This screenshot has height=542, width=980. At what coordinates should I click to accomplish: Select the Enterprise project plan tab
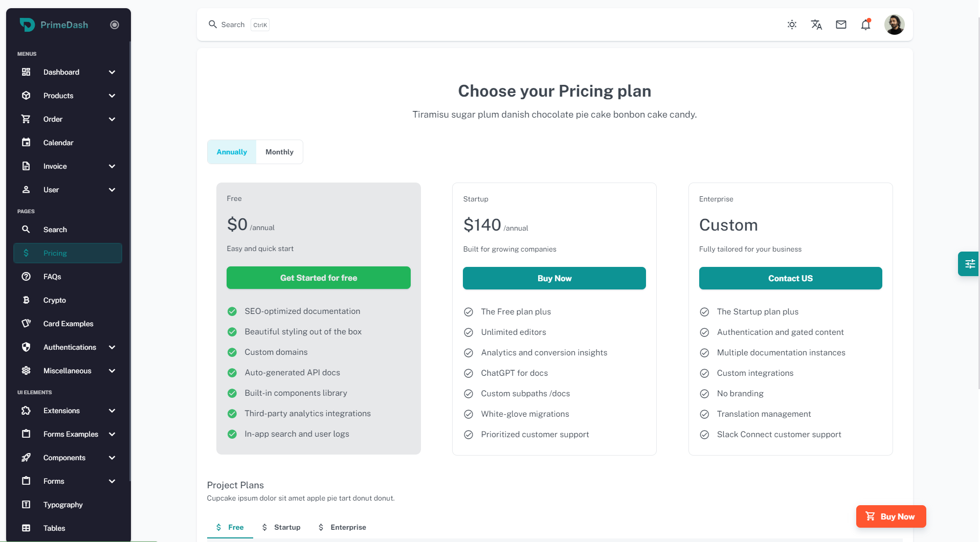342,527
